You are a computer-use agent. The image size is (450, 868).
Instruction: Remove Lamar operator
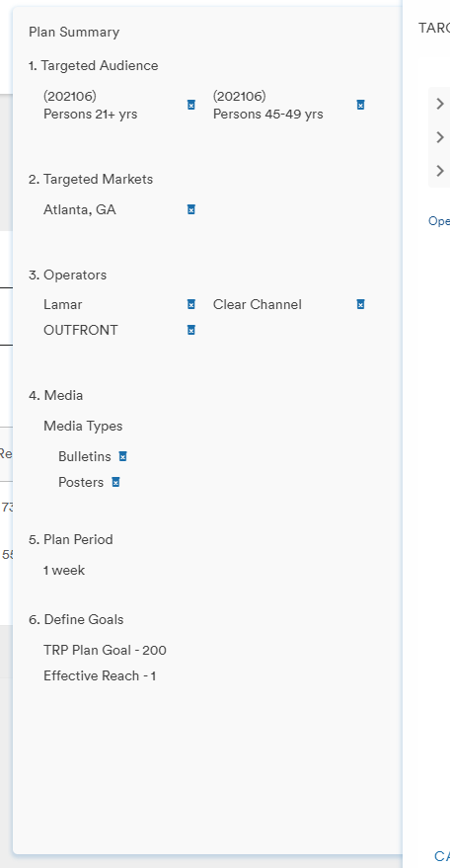(x=191, y=304)
